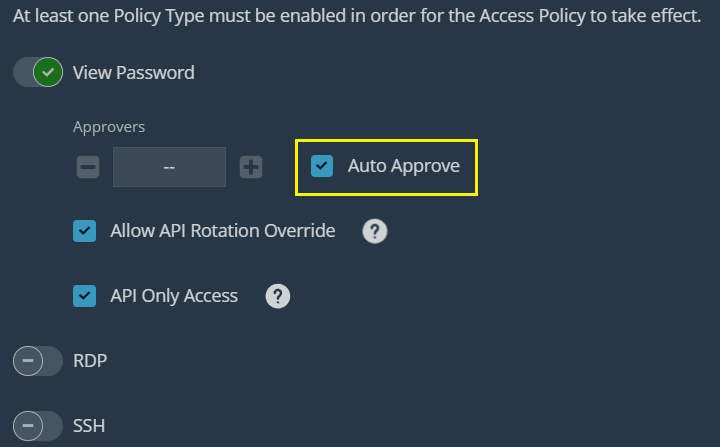Turn off the View Password policy toggle
720x447 pixels.
tap(38, 72)
